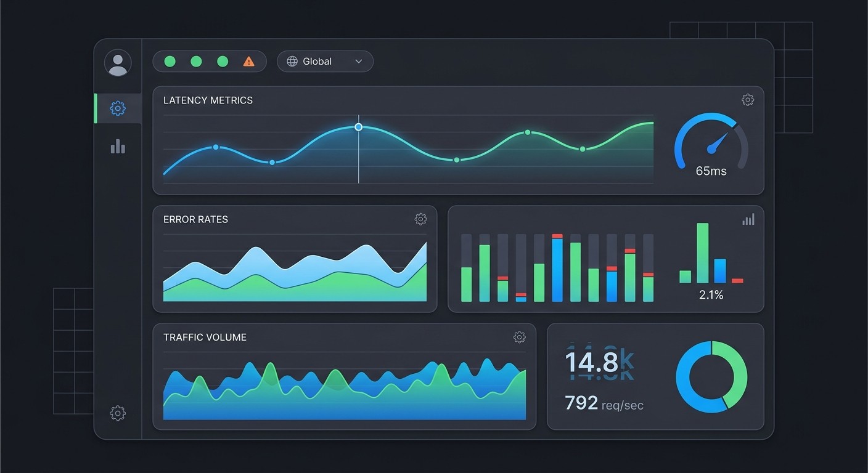Toggle the second green status indicator
The height and width of the screenshot is (473, 868).
pos(196,61)
